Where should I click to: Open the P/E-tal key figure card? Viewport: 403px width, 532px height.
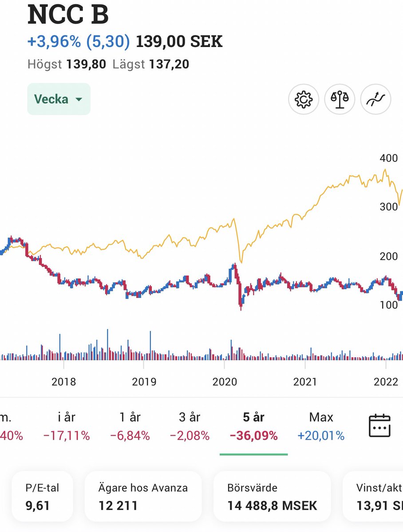[42, 496]
